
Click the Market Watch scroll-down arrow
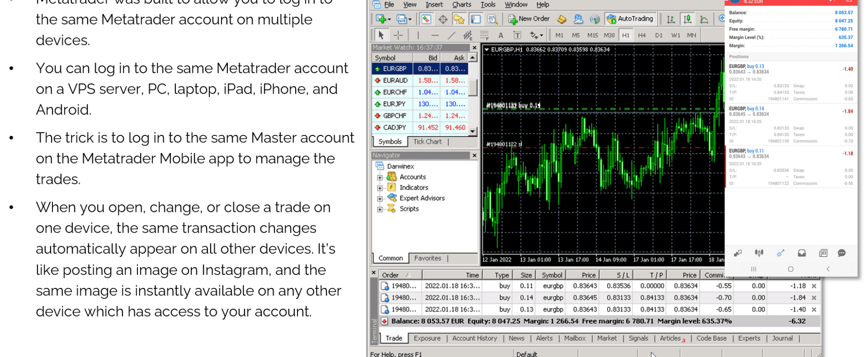point(473,131)
